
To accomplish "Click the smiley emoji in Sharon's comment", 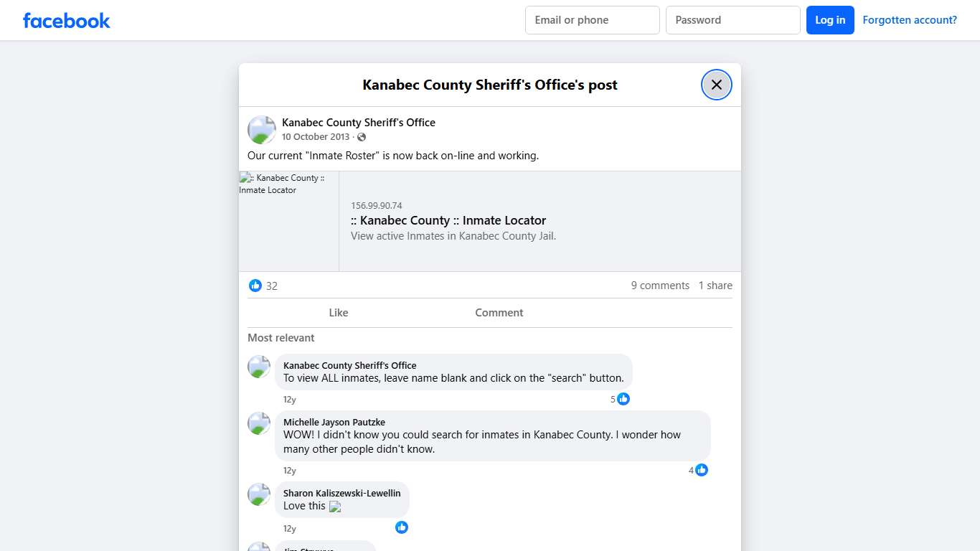I will [334, 507].
